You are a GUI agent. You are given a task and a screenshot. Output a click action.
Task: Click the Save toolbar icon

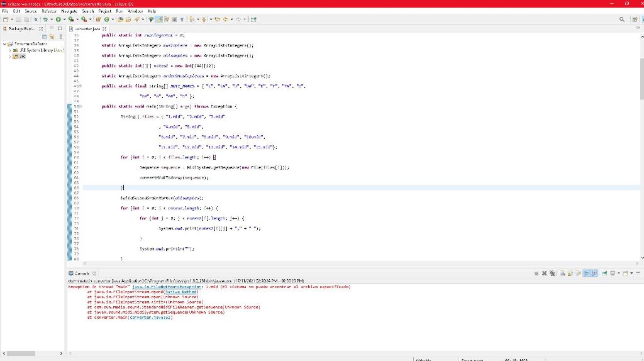18,19
